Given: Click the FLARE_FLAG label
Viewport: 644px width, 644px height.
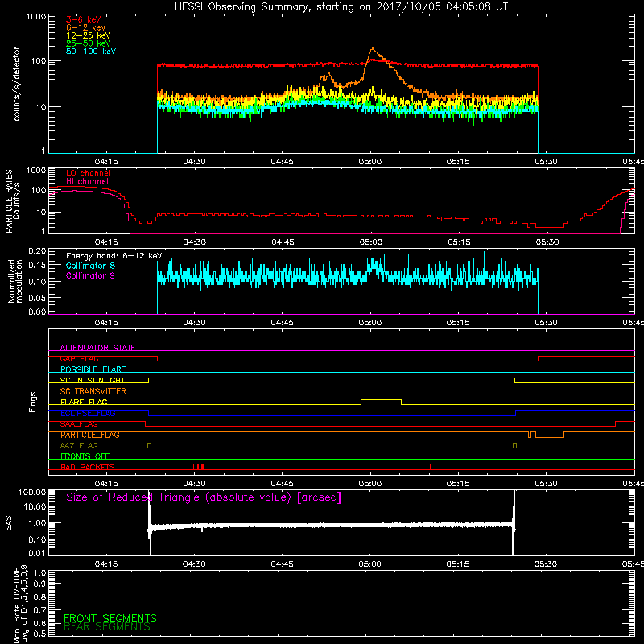Looking at the screenshot, I should click(x=84, y=402).
